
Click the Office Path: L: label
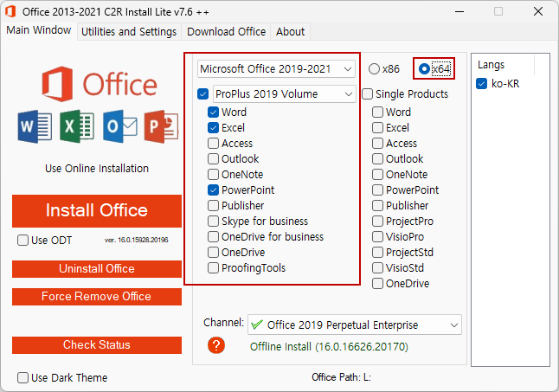point(341,377)
